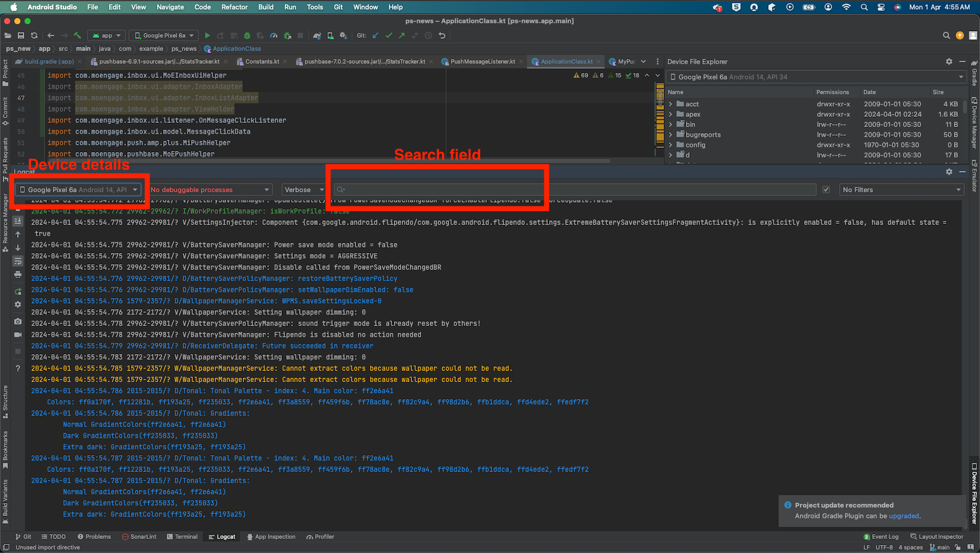
Task: Open Device File Explorer settings gear
Action: (949, 61)
